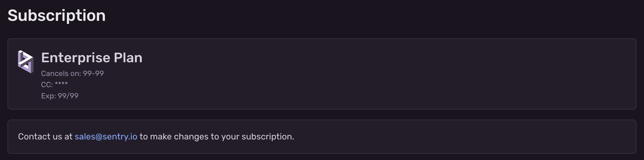
Task: Click the Subscription page heading
Action: 57,16
